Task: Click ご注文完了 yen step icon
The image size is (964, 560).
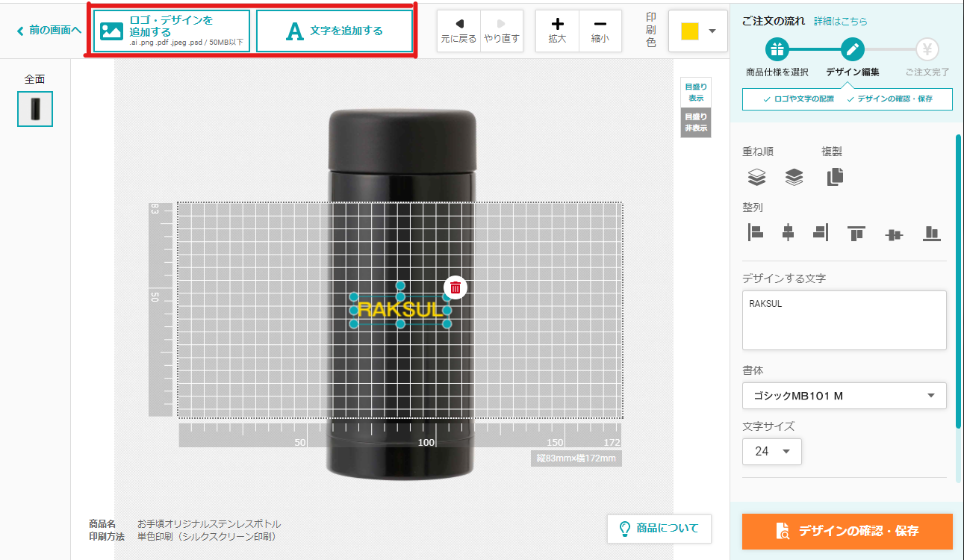Action: click(927, 50)
